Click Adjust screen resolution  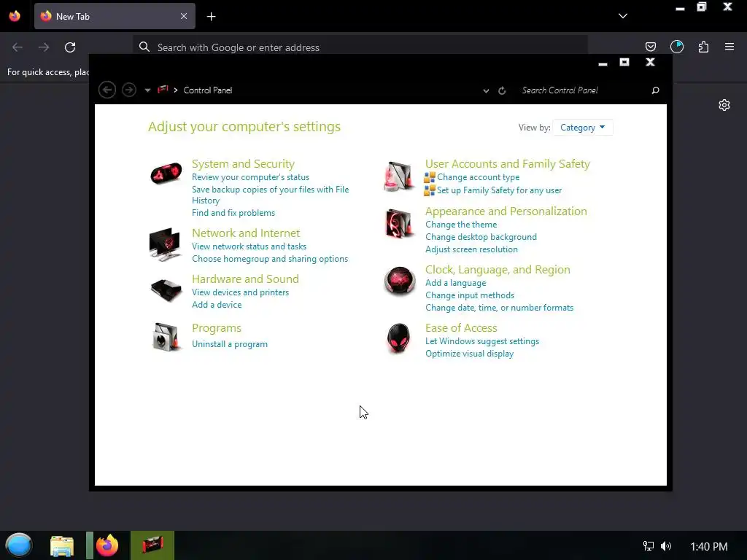point(471,249)
